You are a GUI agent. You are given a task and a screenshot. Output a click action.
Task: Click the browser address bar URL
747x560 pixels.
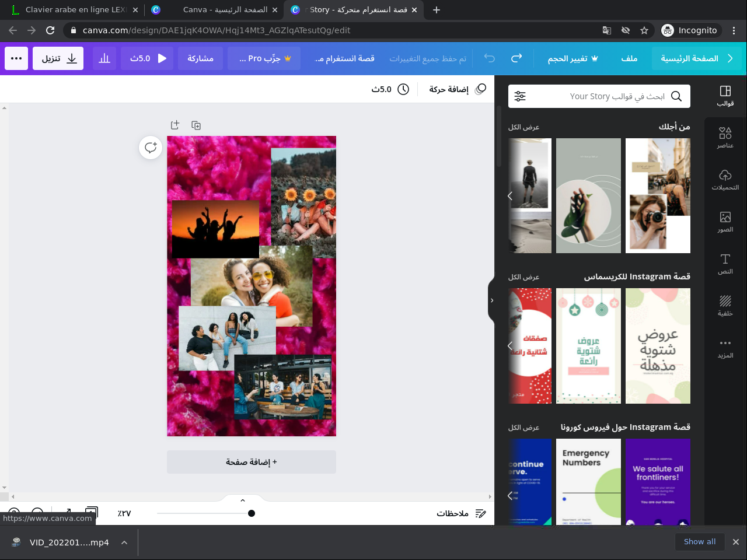[x=217, y=30]
